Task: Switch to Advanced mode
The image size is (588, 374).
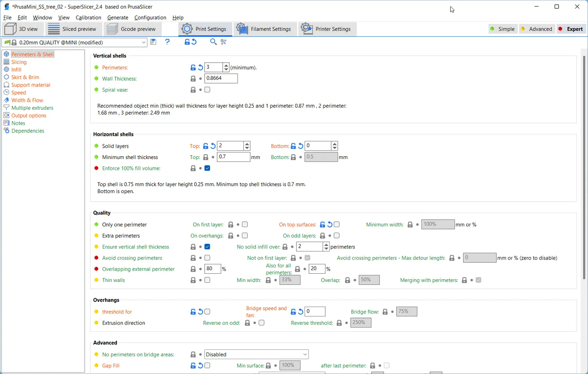Action: [537, 29]
